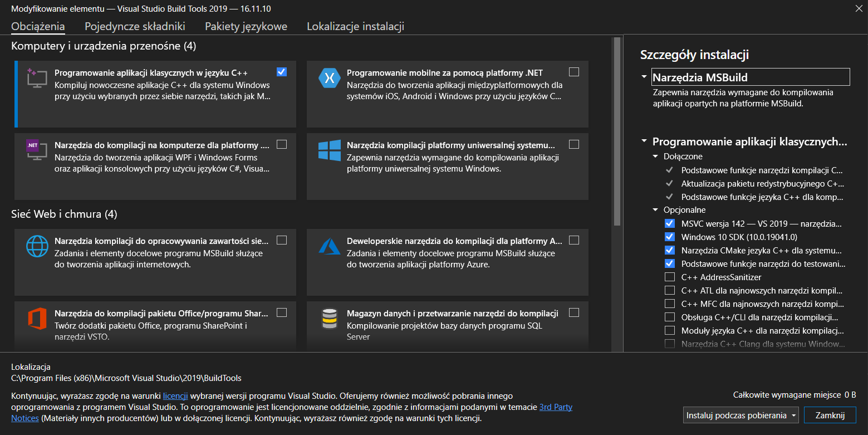The height and width of the screenshot is (435, 868).
Task: Click the Office/SharePoint build tools icon
Action: pos(37,319)
